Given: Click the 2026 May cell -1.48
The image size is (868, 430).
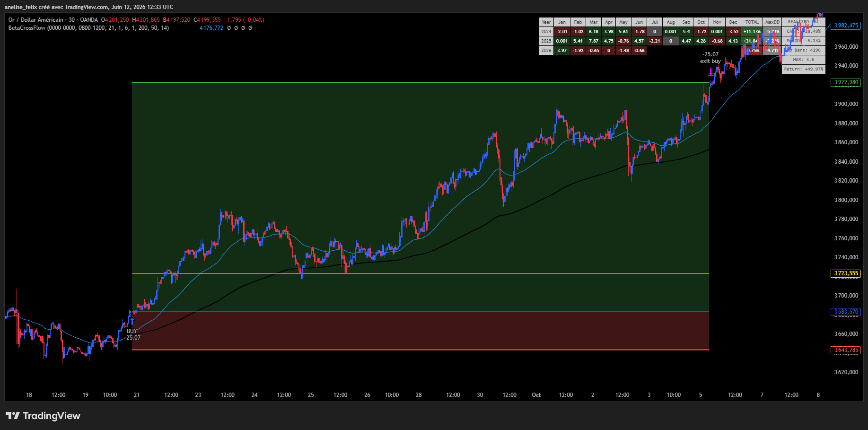Looking at the screenshot, I should [623, 51].
